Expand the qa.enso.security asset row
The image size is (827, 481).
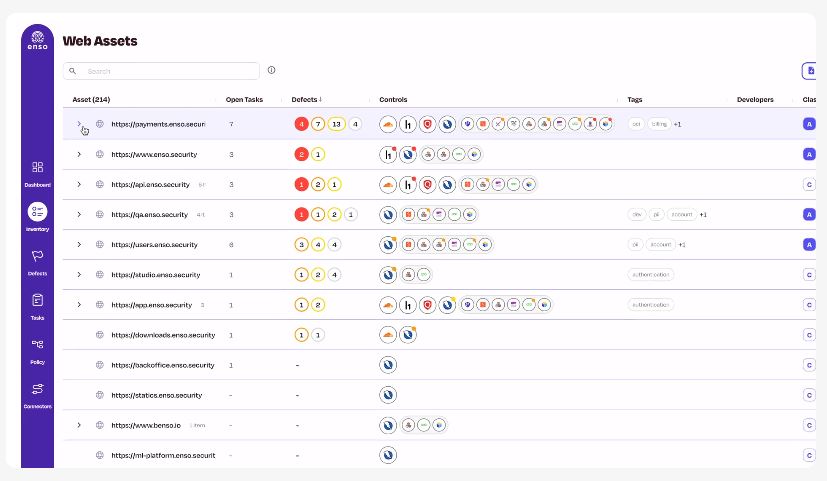[x=79, y=214]
